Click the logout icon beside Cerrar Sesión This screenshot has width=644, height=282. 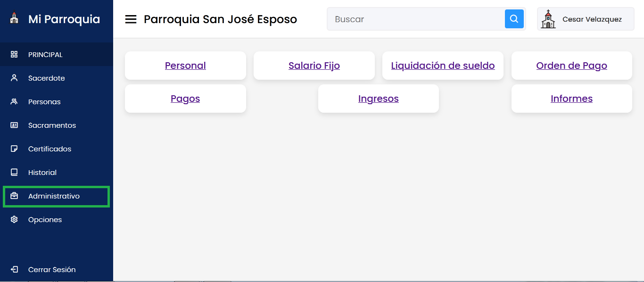pyautogui.click(x=14, y=269)
